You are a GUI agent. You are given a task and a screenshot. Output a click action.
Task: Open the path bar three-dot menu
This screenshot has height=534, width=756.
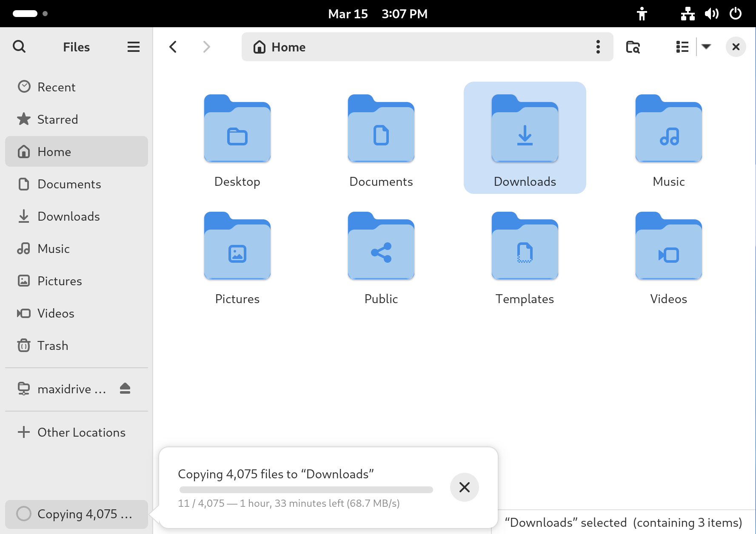click(x=598, y=47)
